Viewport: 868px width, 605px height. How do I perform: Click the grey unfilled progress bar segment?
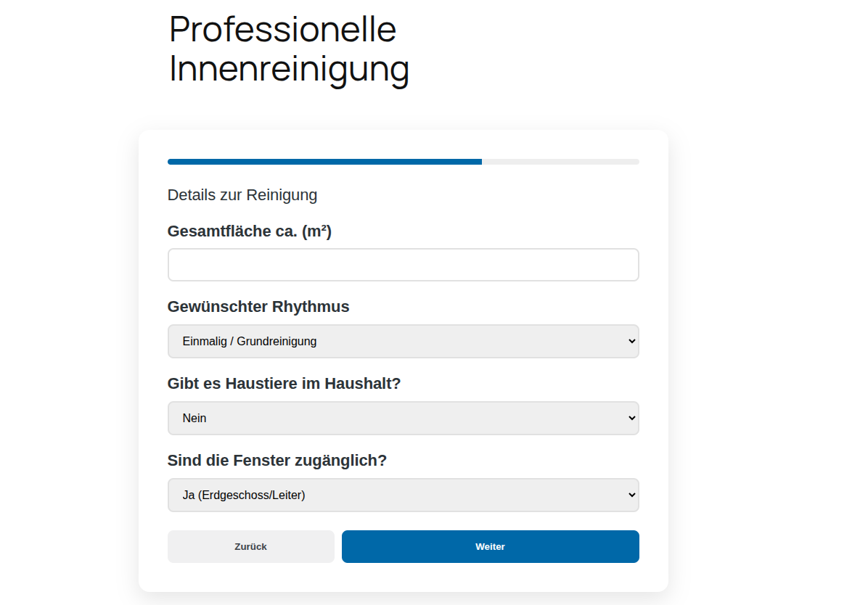(x=560, y=162)
